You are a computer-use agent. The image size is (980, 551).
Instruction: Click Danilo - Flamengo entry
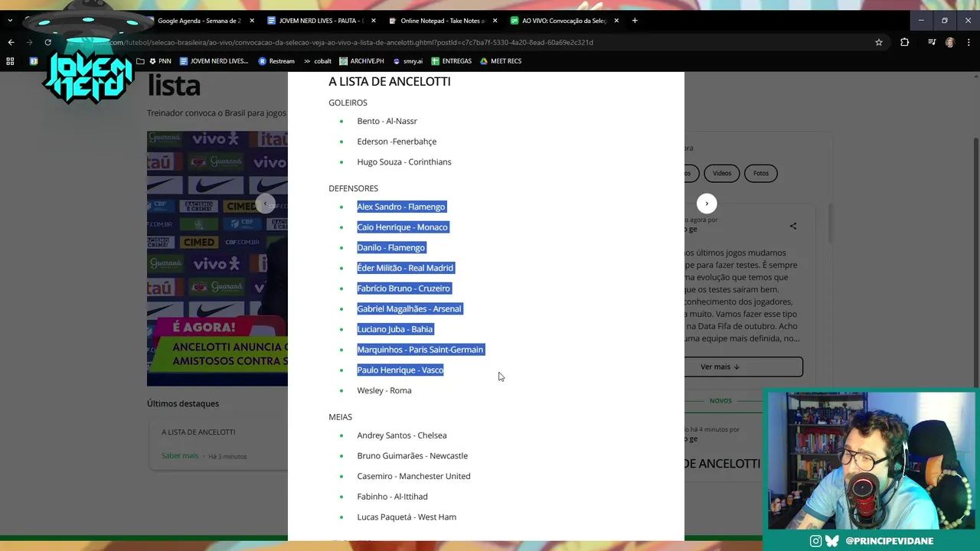[390, 248]
